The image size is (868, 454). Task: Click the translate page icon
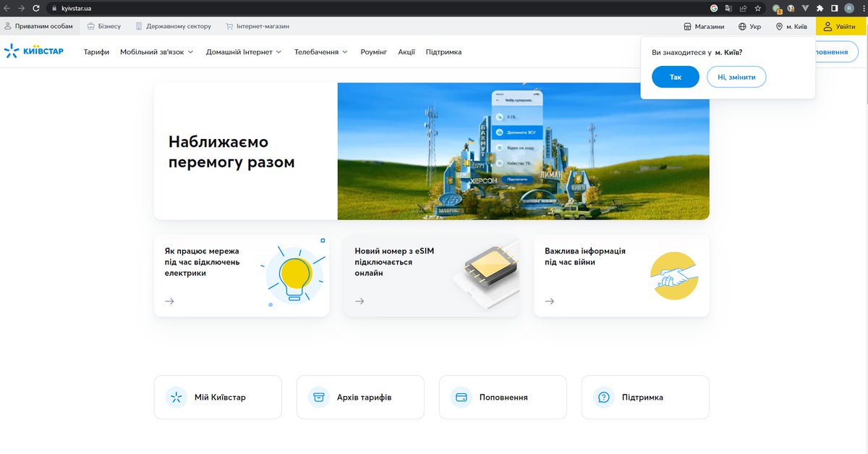[728, 8]
